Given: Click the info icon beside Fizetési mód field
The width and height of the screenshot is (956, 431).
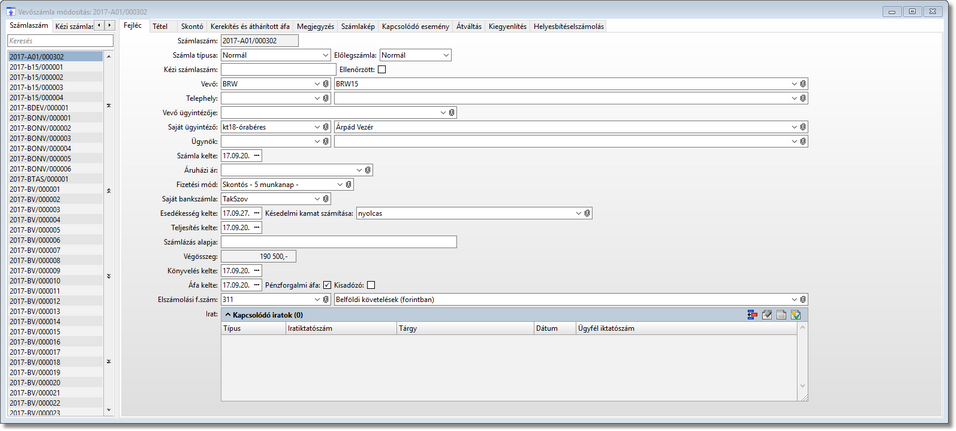Looking at the screenshot, I should pyautogui.click(x=348, y=184).
